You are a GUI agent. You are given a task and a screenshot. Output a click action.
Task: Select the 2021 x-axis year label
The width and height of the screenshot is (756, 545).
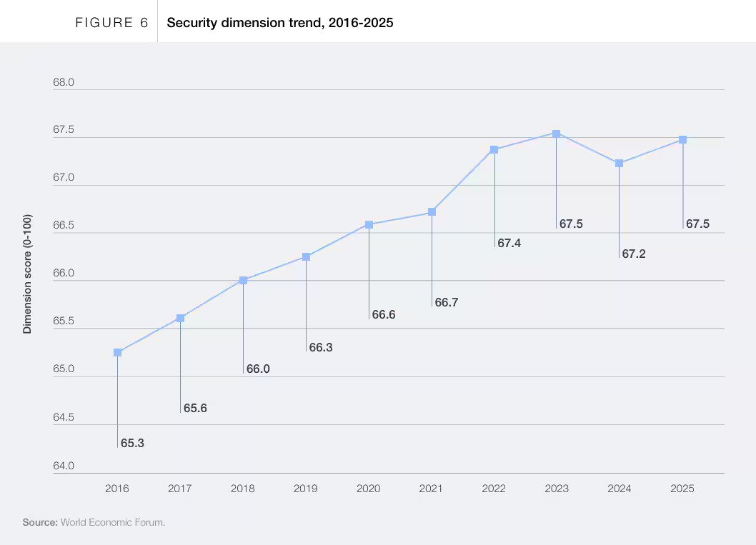coord(431,489)
